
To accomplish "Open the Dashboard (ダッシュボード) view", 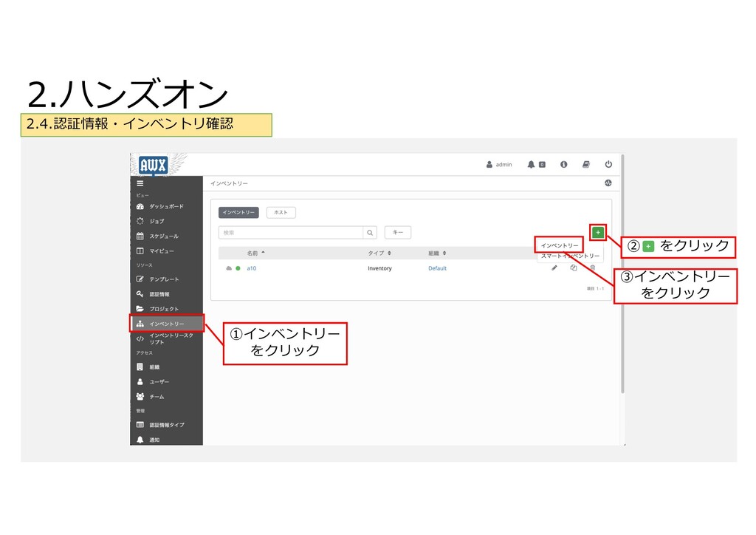I will click(166, 206).
